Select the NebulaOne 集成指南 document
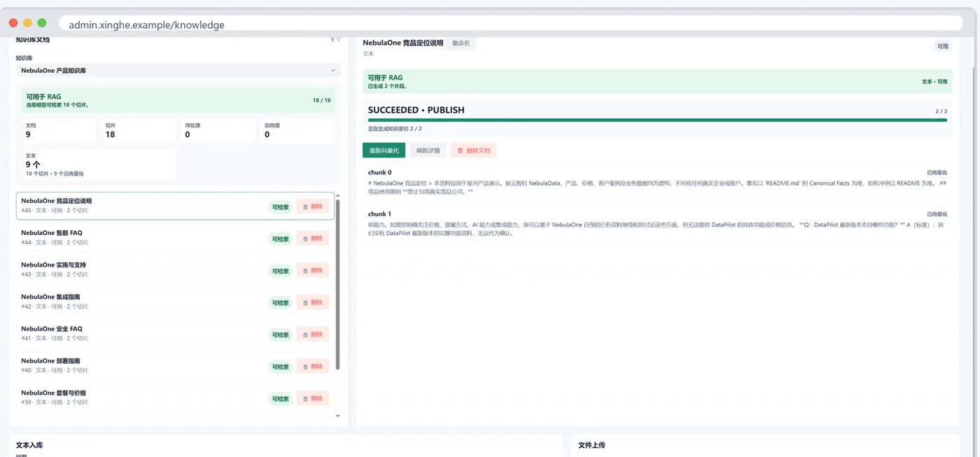Image resolution: width=980 pixels, height=457 pixels. tap(175, 302)
